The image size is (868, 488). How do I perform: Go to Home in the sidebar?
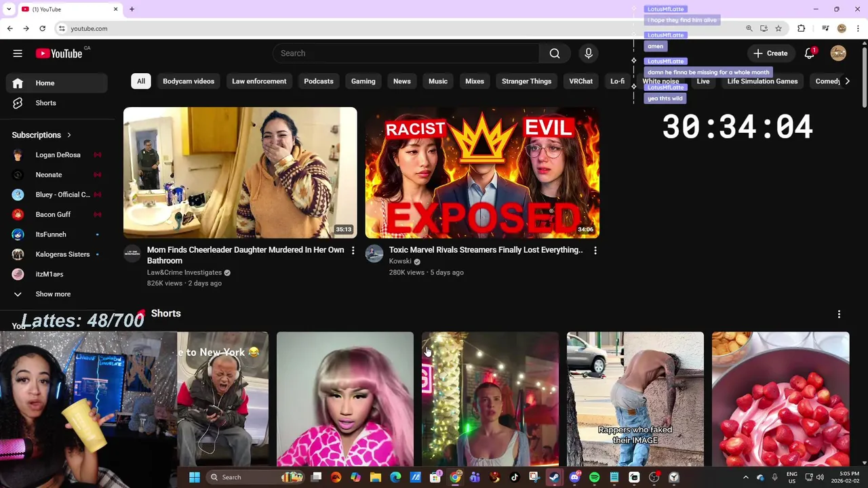pos(57,83)
